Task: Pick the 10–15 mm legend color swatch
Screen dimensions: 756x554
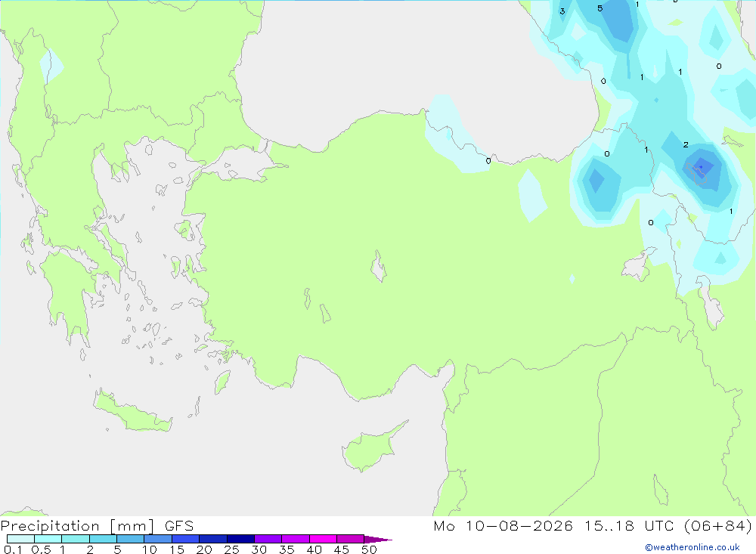Action: 158,539
